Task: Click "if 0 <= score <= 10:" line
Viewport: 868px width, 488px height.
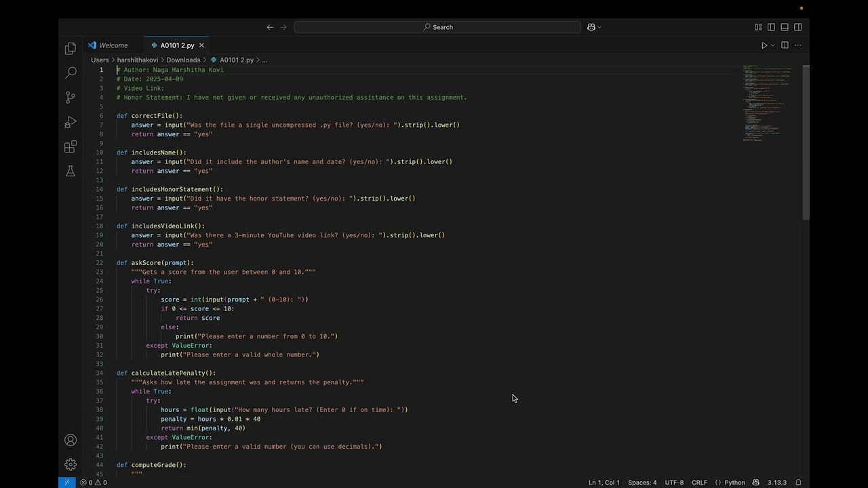Action: click(x=197, y=308)
